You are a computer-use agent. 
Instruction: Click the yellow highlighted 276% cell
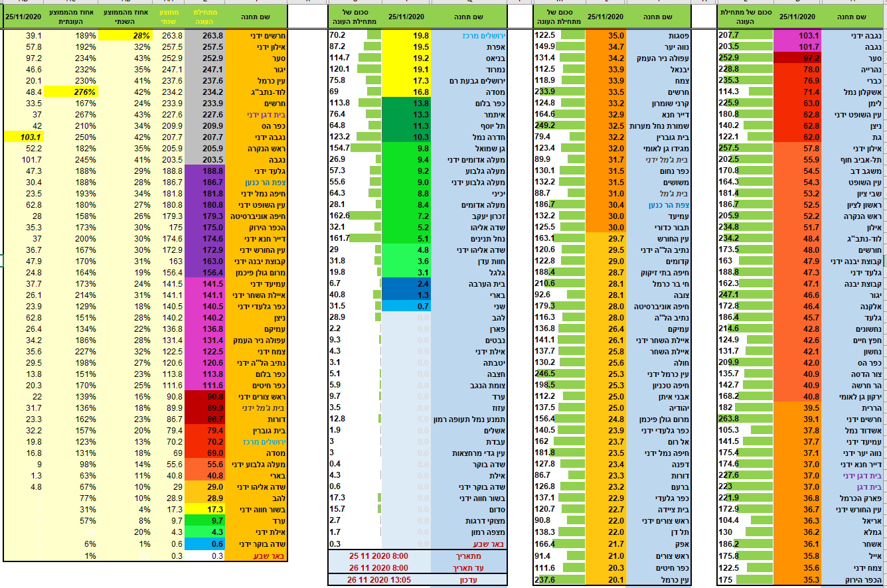(70, 92)
